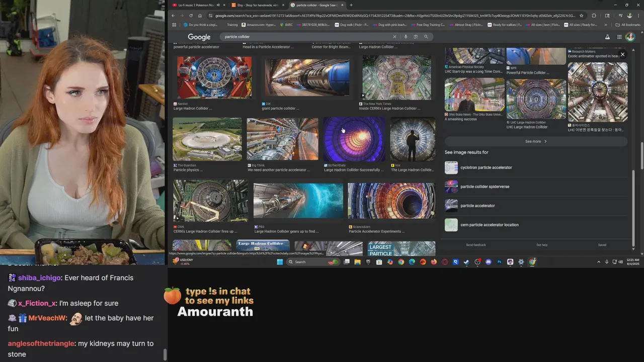Screen dimensions: 644x362
Task: Open browser home page button
Action: coord(200,16)
